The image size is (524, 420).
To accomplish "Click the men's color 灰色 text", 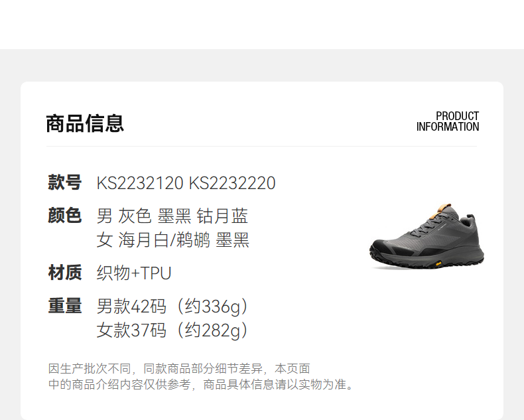I will click(135, 216).
